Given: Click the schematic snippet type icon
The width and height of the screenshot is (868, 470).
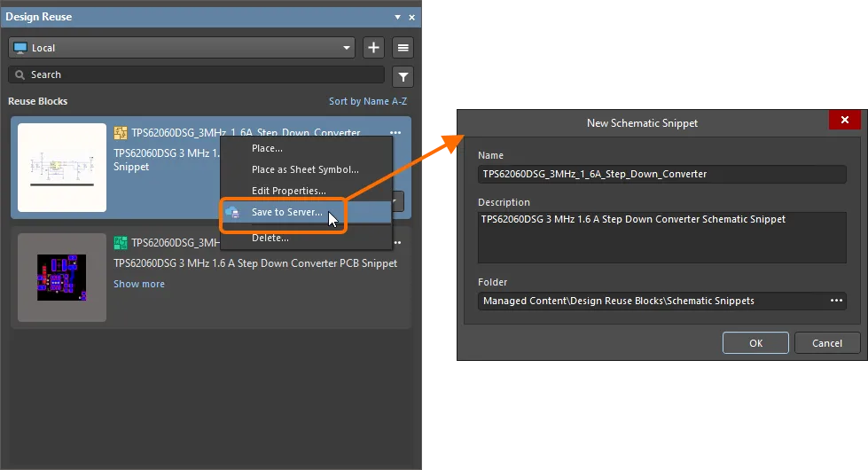Looking at the screenshot, I should pyautogui.click(x=120, y=133).
